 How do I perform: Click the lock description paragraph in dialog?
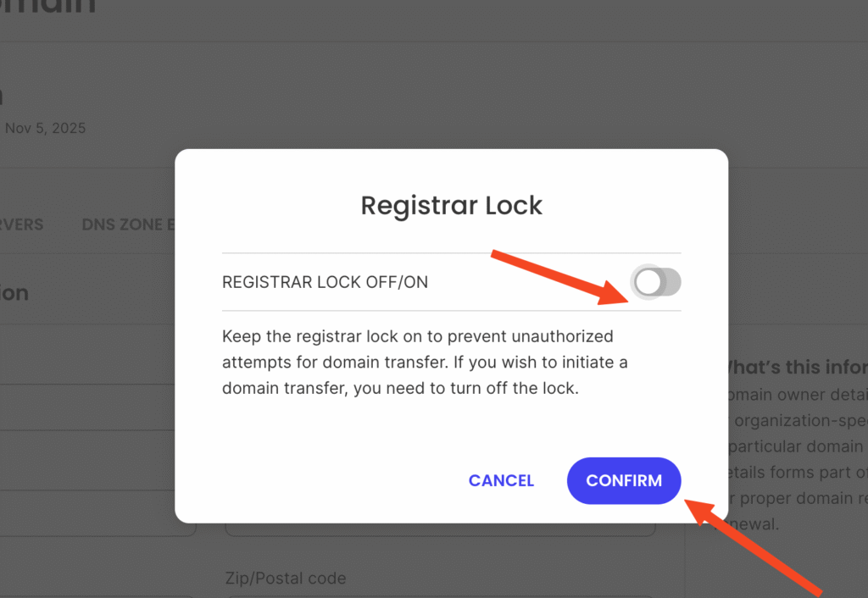[x=425, y=363]
